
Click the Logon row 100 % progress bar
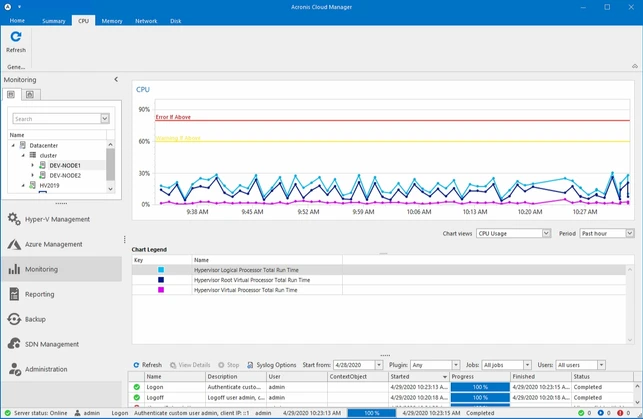click(x=480, y=387)
